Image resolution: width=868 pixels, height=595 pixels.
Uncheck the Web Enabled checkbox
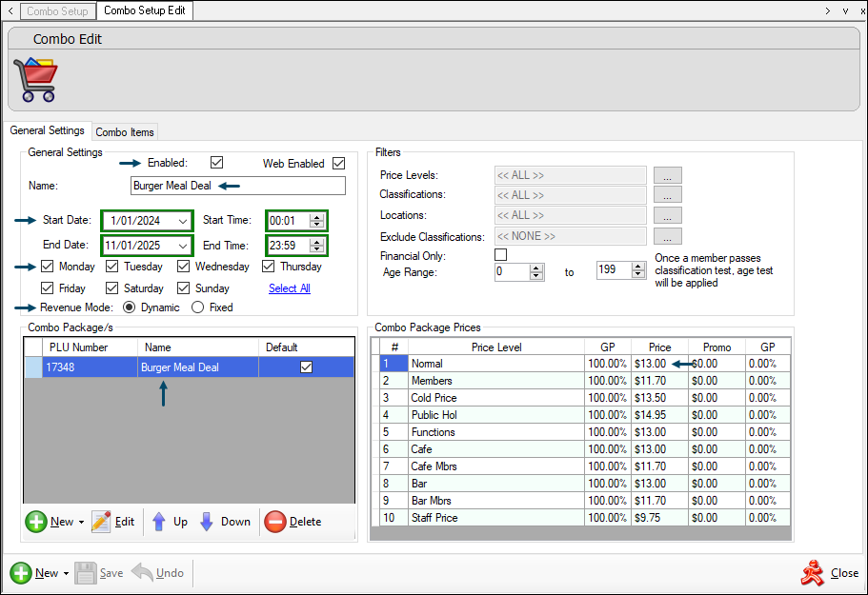(x=338, y=164)
